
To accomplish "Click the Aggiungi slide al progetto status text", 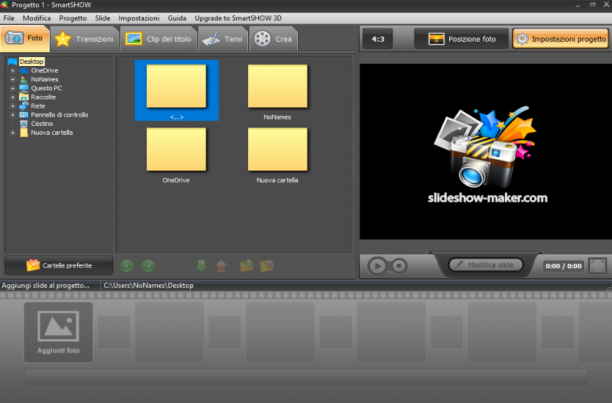I will 45,285.
